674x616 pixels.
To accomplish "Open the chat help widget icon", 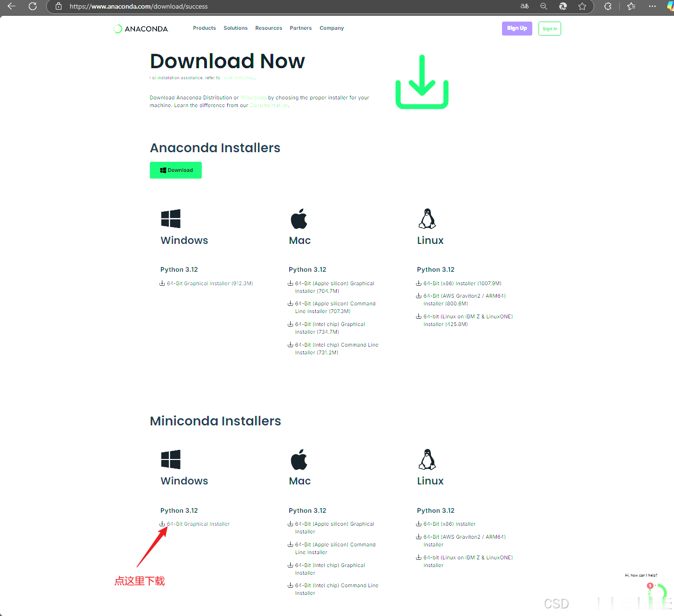I will coord(657,593).
